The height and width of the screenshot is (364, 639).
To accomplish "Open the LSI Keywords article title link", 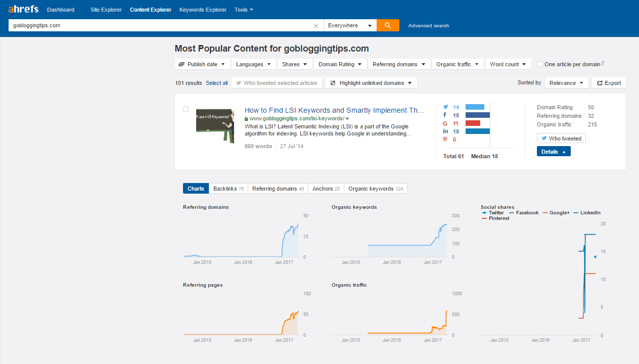I will pyautogui.click(x=335, y=110).
